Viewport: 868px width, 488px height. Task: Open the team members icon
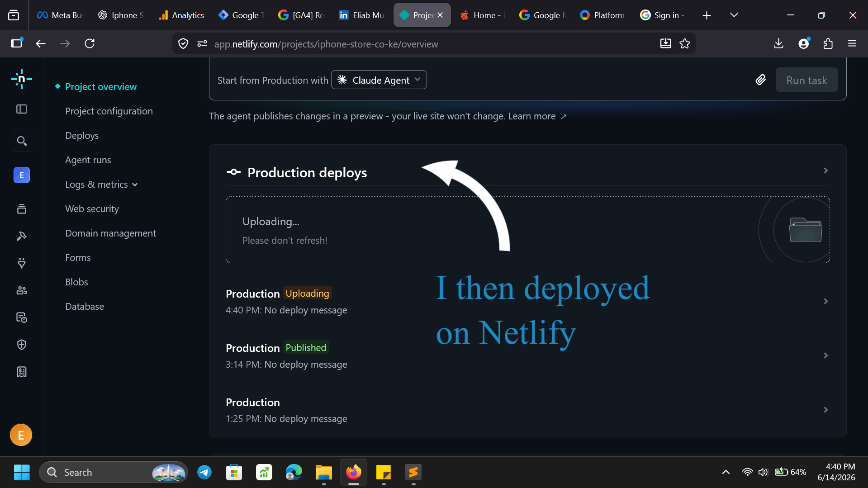[22, 290]
